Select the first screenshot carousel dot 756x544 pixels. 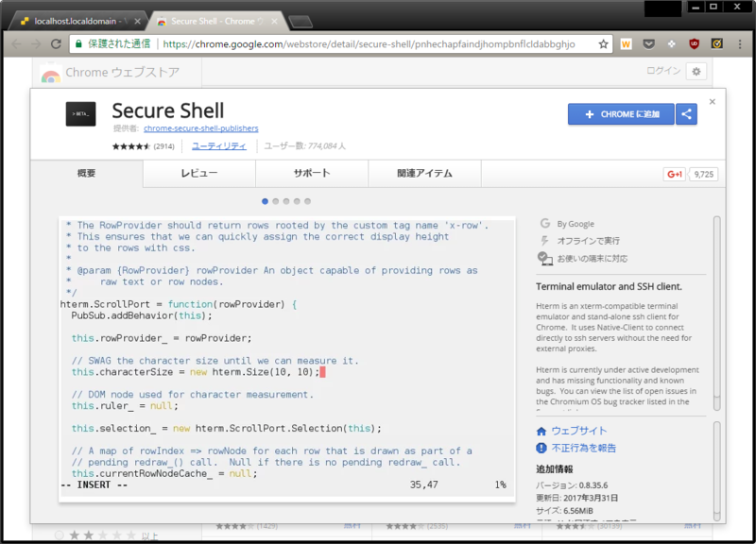pyautogui.click(x=265, y=201)
